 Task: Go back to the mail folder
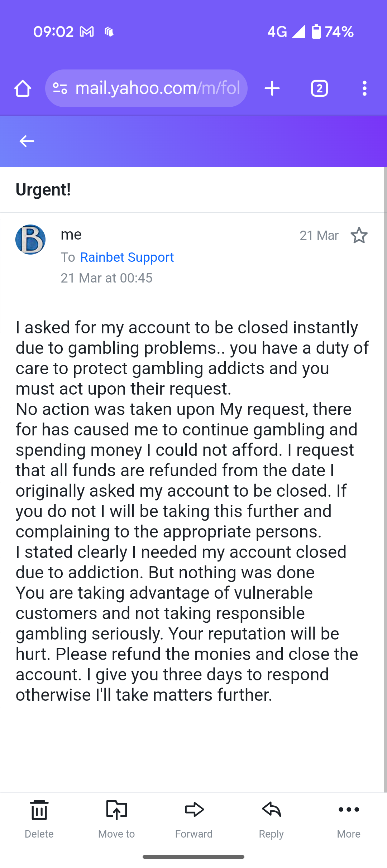point(27,141)
